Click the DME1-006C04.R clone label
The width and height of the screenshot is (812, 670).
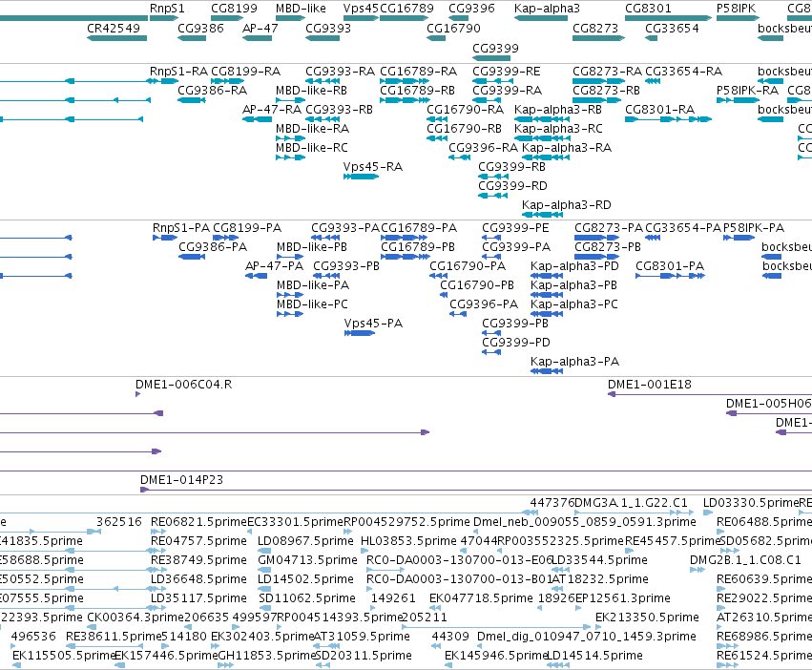[184, 385]
